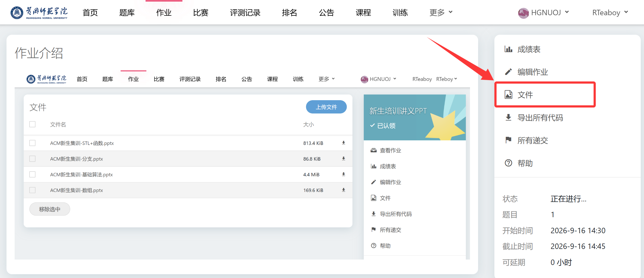Image resolution: width=644 pixels, height=278 pixels.
Task: Toggle the select-all checkbox beside 文件名 header
Action: [33, 124]
